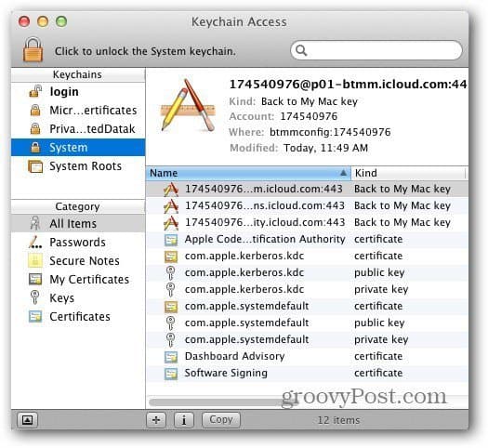The height and width of the screenshot is (448, 488).
Task: Click the Apple Code certificate icon
Action: click(171, 240)
